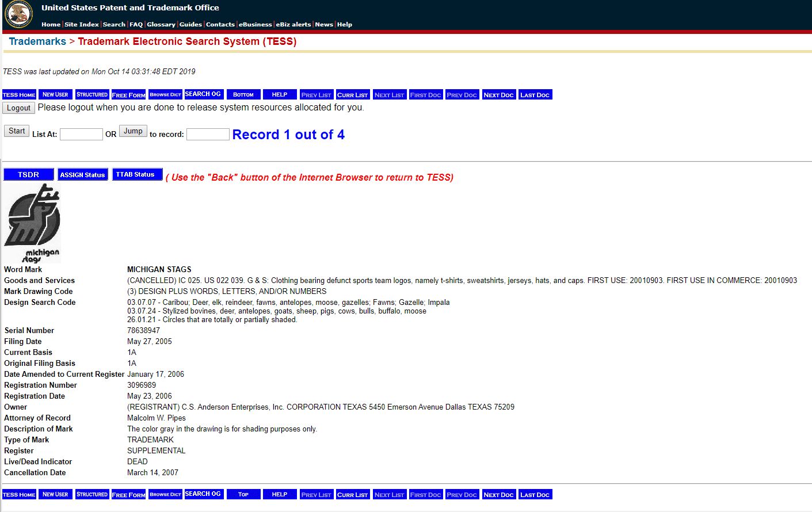This screenshot has height=512, width=812.
Task: Open the top Free Form search button
Action: 129,94
